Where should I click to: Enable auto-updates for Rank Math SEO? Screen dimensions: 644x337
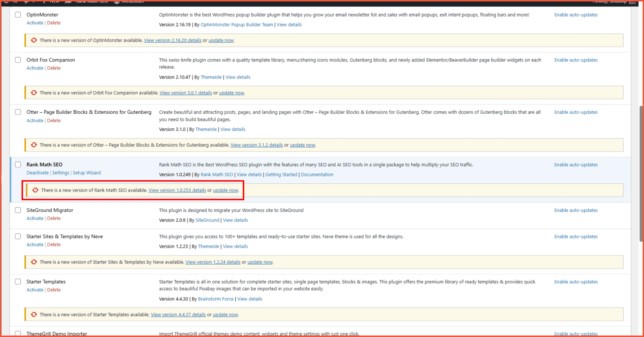576,165
